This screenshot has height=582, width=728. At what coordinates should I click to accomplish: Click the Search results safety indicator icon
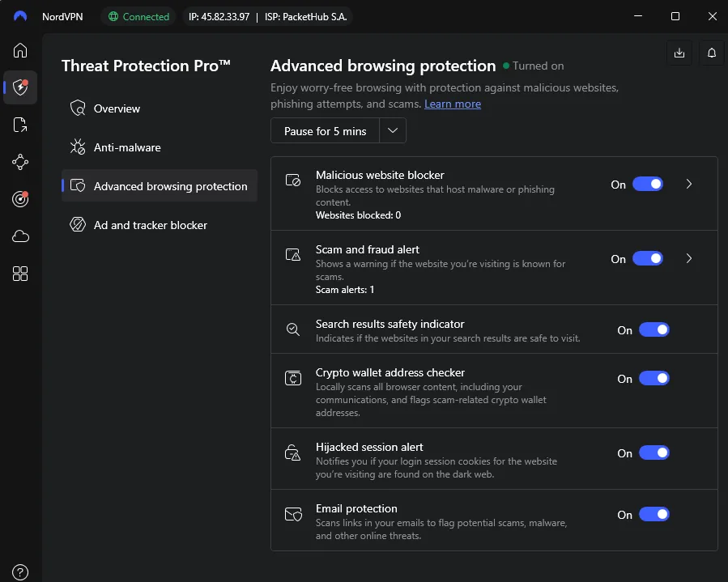[x=293, y=329]
